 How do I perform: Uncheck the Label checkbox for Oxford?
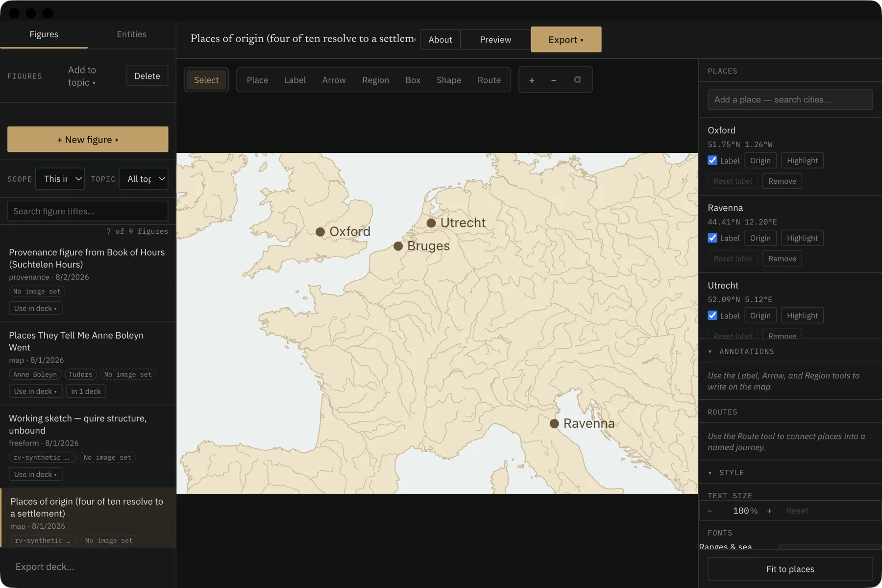712,160
